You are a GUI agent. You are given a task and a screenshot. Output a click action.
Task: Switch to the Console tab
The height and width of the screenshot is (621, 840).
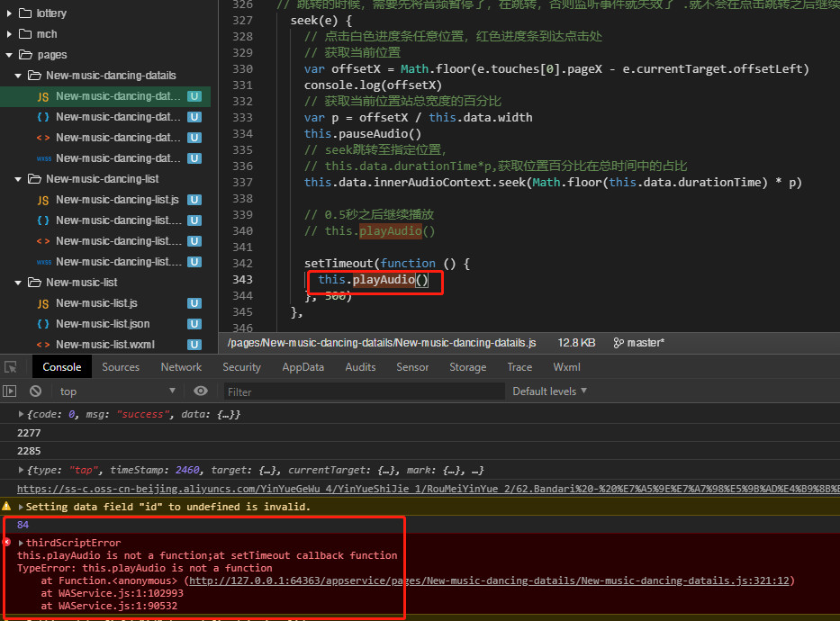[x=62, y=367]
